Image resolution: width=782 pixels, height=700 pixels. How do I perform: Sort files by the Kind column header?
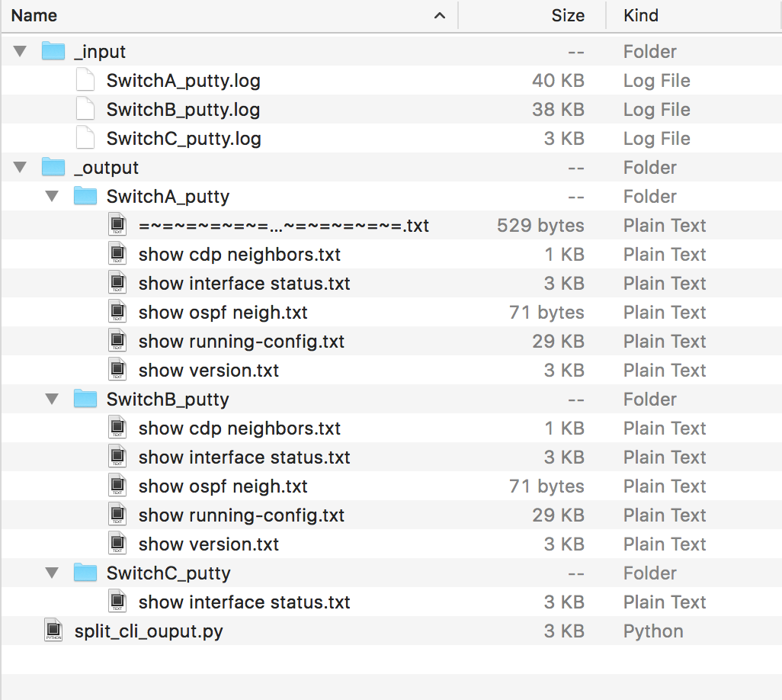(694, 15)
